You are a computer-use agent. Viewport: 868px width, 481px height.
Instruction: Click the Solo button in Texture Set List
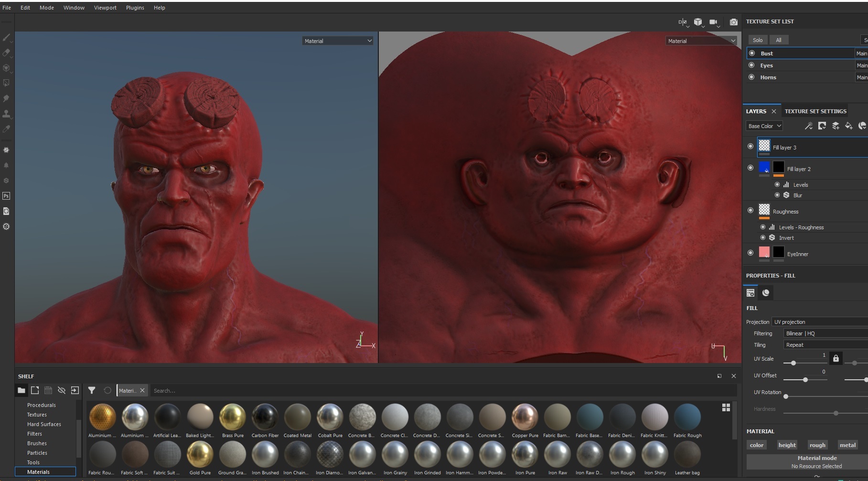tap(757, 40)
